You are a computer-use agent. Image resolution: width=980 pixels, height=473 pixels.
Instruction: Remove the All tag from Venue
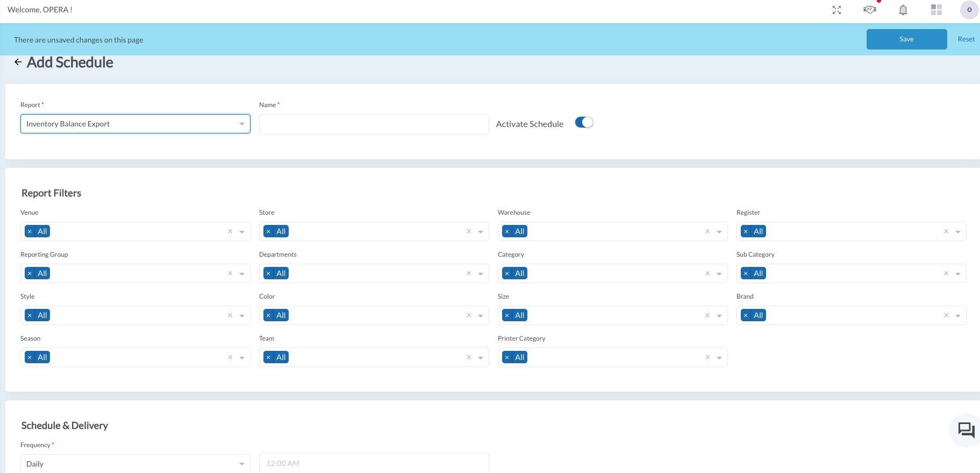coord(30,231)
